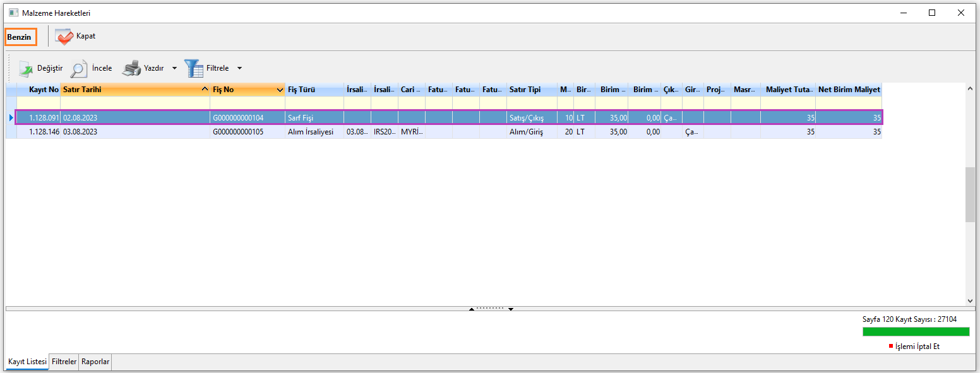Screen dimensions: 980x373
Task: Click the window title bar app icon
Action: [13, 13]
